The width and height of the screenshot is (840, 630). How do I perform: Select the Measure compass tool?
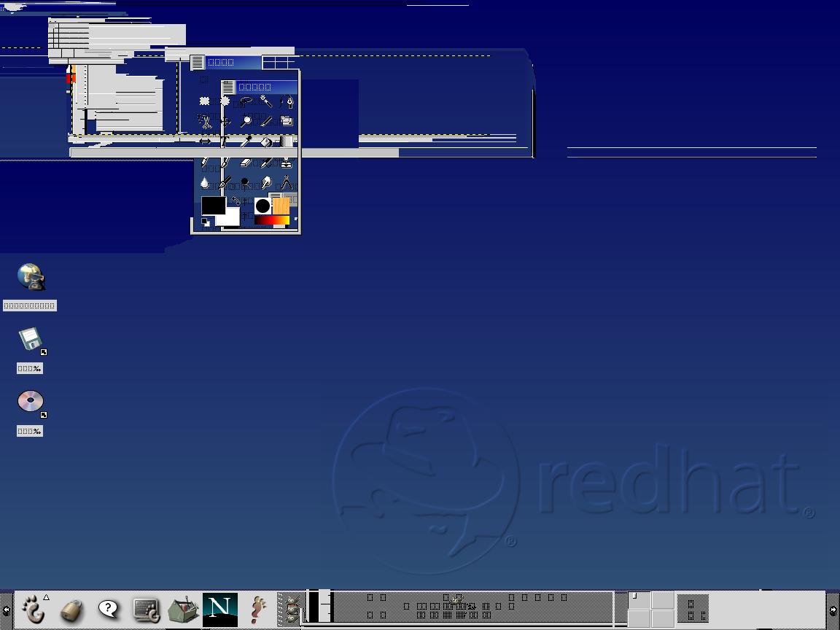point(287,183)
